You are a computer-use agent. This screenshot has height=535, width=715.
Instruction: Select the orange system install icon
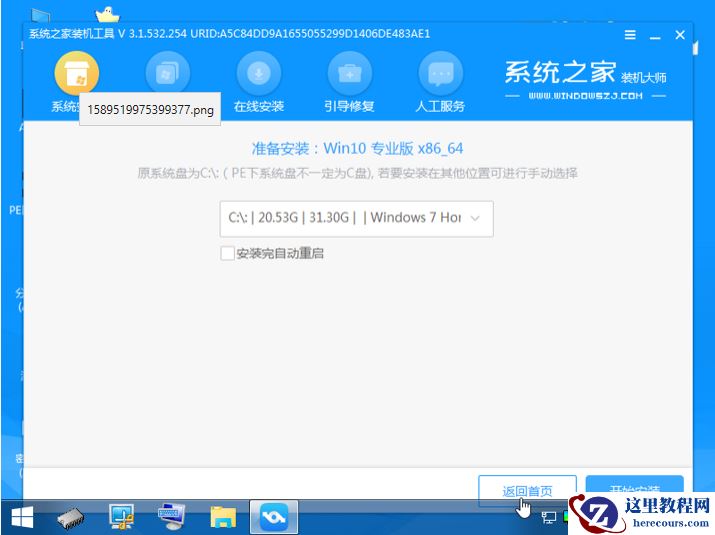77,74
